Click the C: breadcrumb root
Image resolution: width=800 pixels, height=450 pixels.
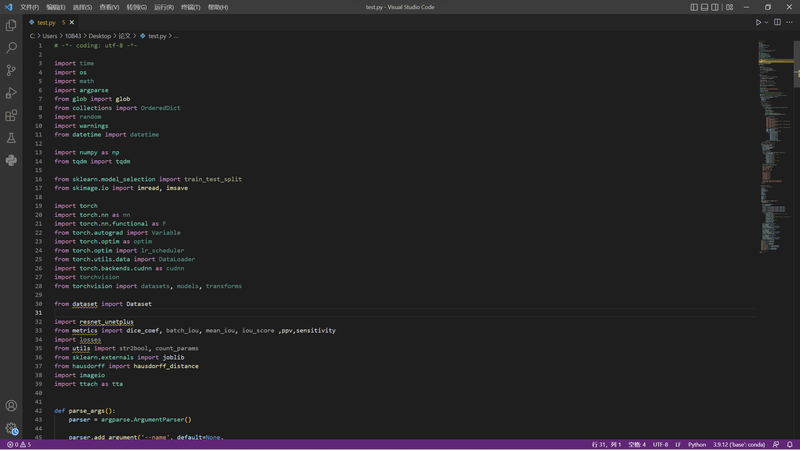(32, 36)
